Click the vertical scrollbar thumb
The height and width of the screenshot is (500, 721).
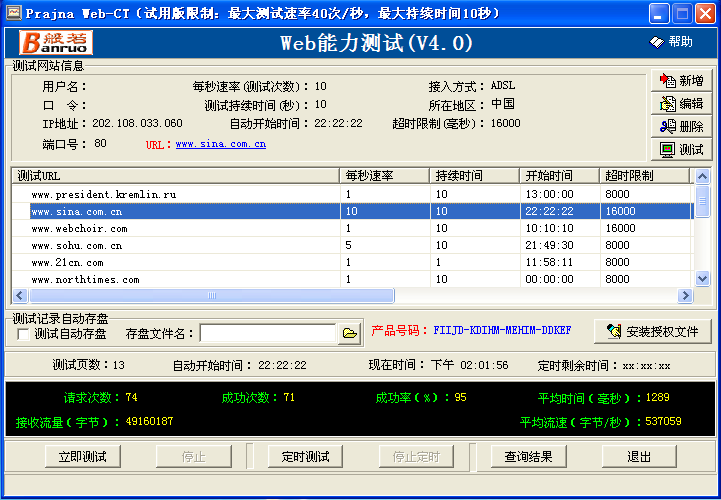pos(702,201)
